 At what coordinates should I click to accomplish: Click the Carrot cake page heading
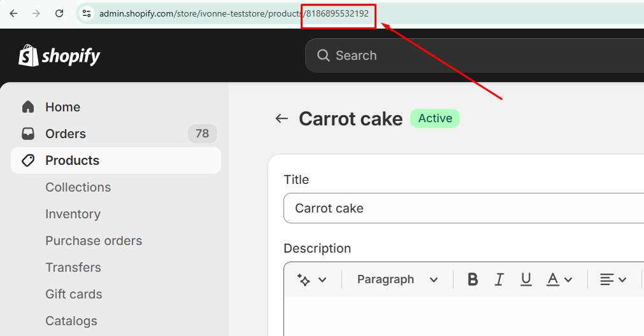click(x=351, y=118)
